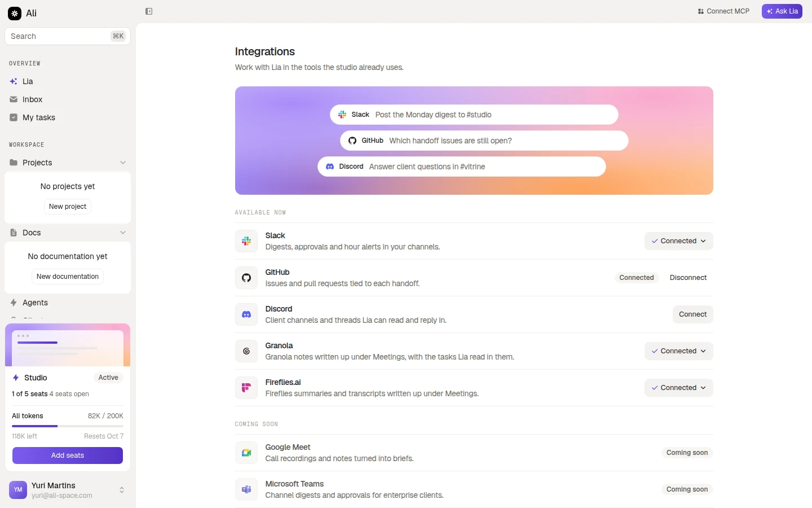Open the Agents section
Image resolution: width=812 pixels, height=508 pixels.
tap(68, 303)
